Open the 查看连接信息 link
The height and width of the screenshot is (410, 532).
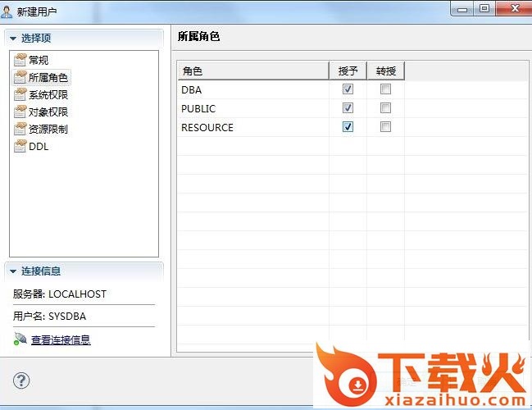click(x=61, y=339)
